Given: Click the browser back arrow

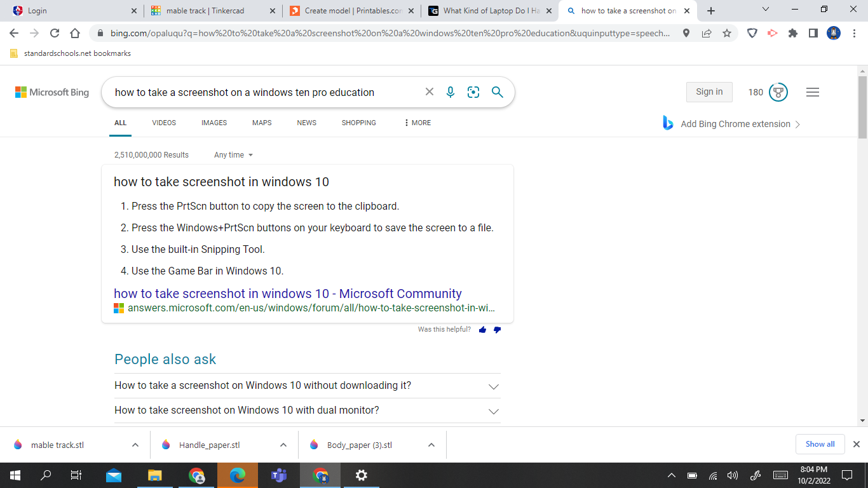Looking at the screenshot, I should pyautogui.click(x=14, y=33).
